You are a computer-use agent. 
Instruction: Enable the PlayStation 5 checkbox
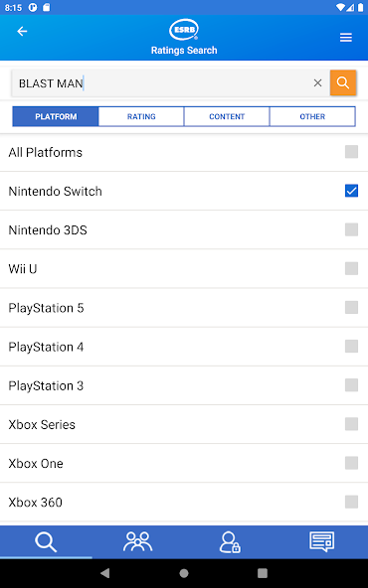tap(351, 308)
